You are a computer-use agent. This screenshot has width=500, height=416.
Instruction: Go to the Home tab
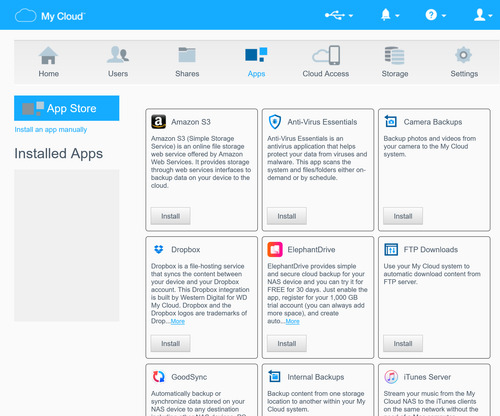(x=48, y=62)
